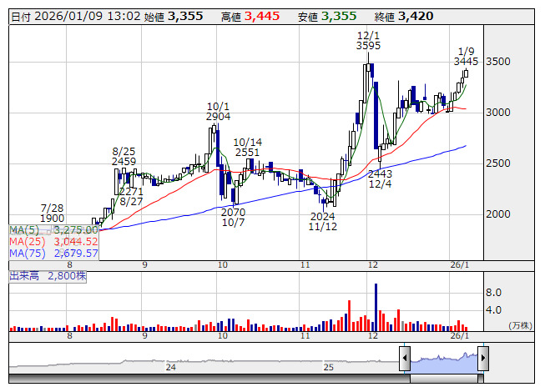
Task: Click the 2443 12/4 low label
Action: tap(380, 178)
